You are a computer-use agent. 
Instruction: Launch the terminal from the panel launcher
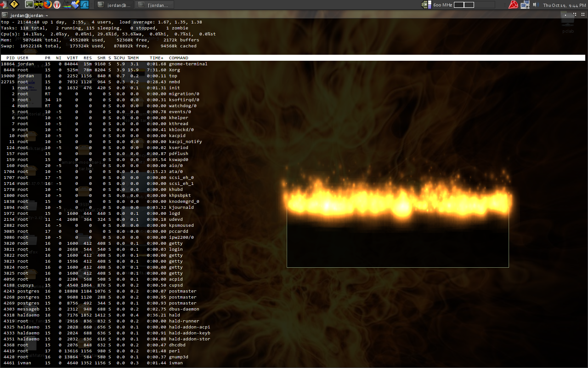(29, 5)
